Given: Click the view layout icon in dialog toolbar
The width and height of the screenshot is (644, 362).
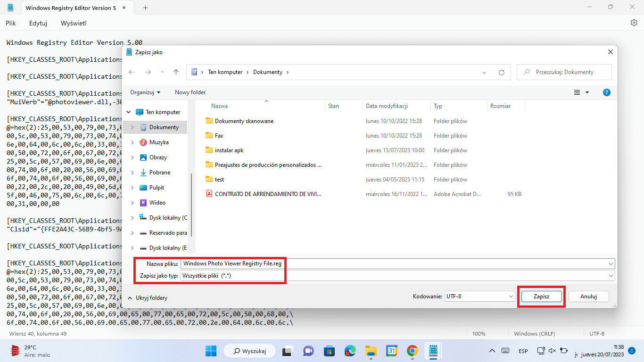Looking at the screenshot, I should (577, 92).
